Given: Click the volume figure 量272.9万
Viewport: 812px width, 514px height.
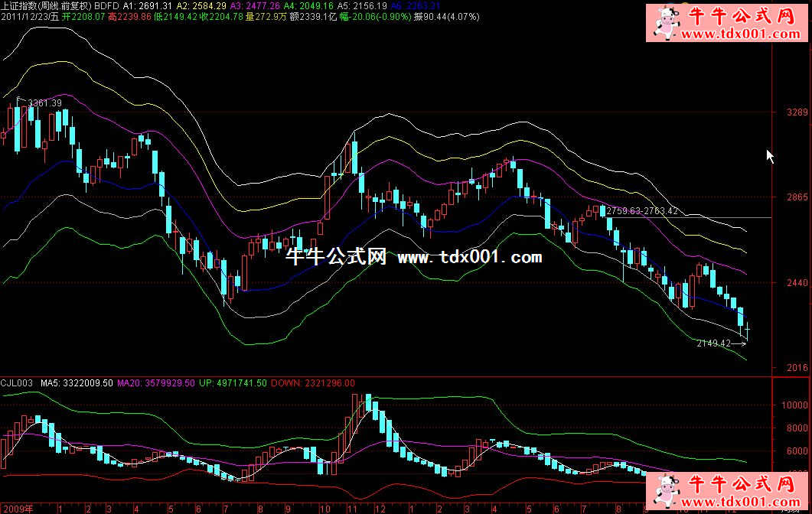Looking at the screenshot, I should pyautogui.click(x=266, y=17).
